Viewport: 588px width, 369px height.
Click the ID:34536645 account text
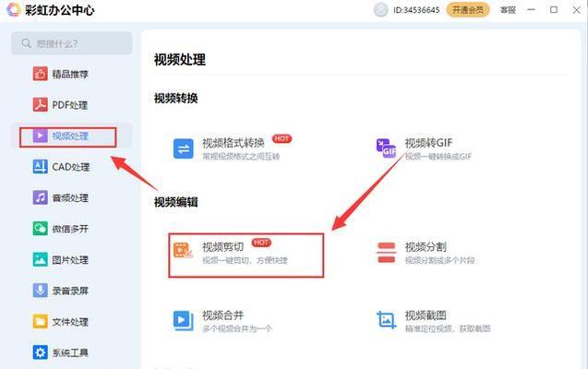click(x=416, y=10)
